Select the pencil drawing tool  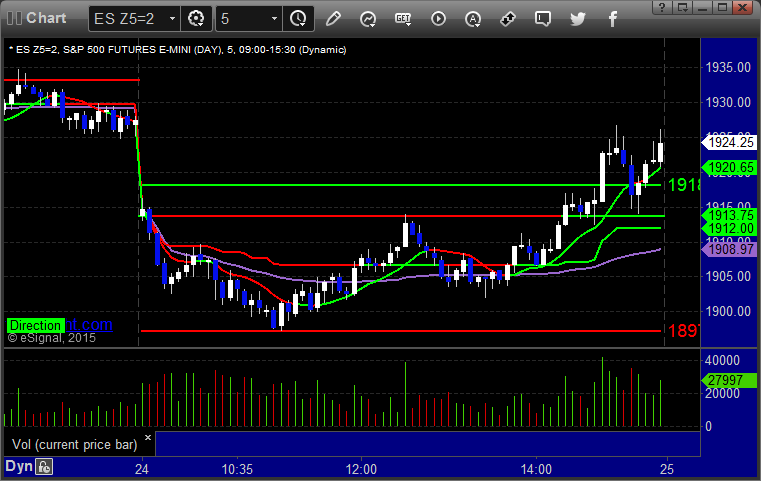pos(333,19)
